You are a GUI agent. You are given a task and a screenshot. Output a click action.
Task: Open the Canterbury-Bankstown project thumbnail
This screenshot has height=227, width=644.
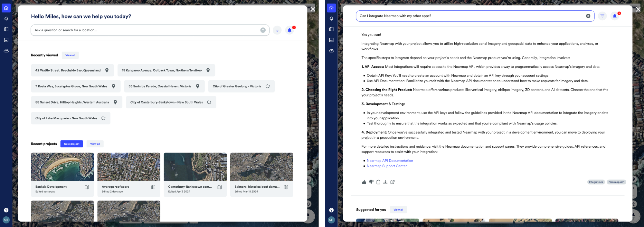tap(195, 167)
